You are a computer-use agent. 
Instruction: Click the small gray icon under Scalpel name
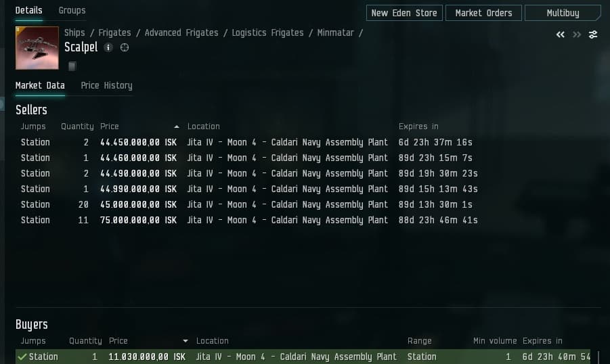(x=72, y=66)
